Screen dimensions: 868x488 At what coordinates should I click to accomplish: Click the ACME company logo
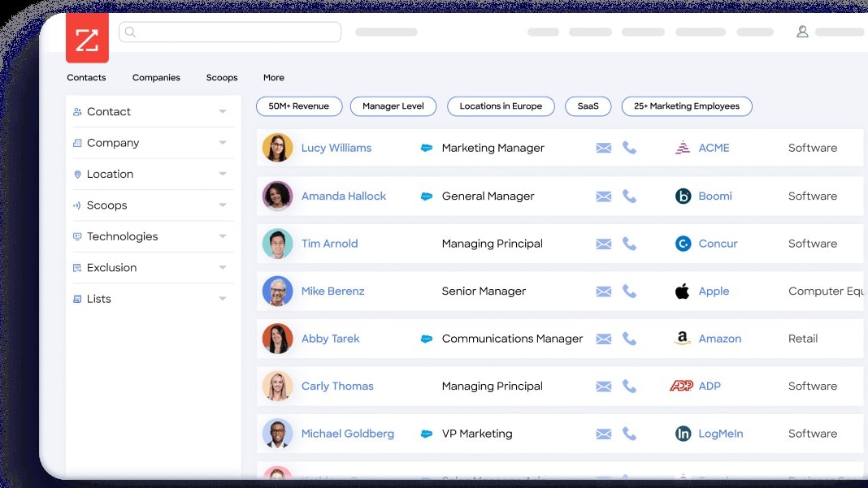pos(683,148)
